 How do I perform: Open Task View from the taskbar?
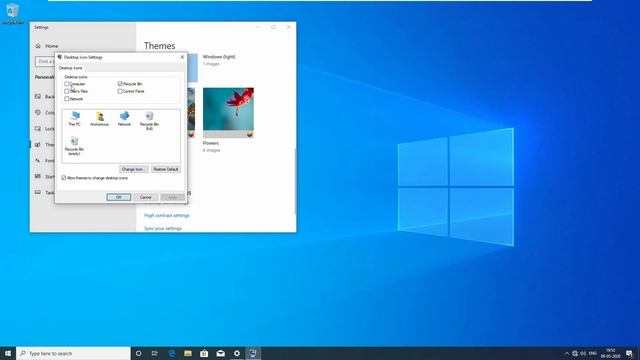(x=155, y=353)
